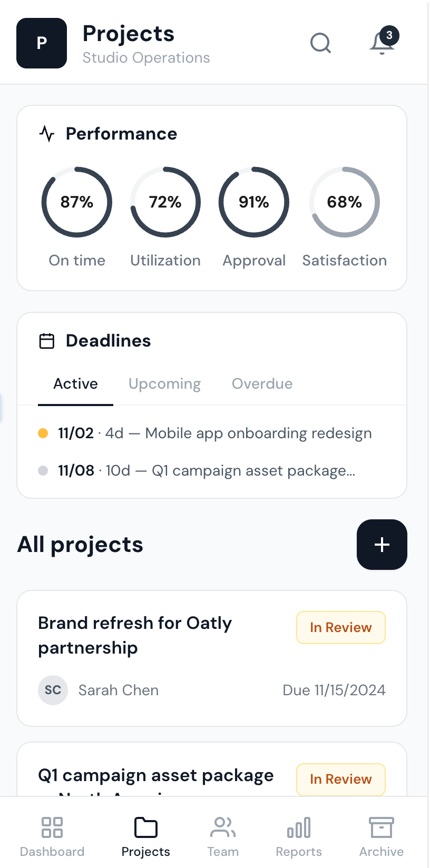Image resolution: width=430 pixels, height=868 pixels.
Task: Click the 68% Satisfaction gauge
Action: [x=344, y=202]
